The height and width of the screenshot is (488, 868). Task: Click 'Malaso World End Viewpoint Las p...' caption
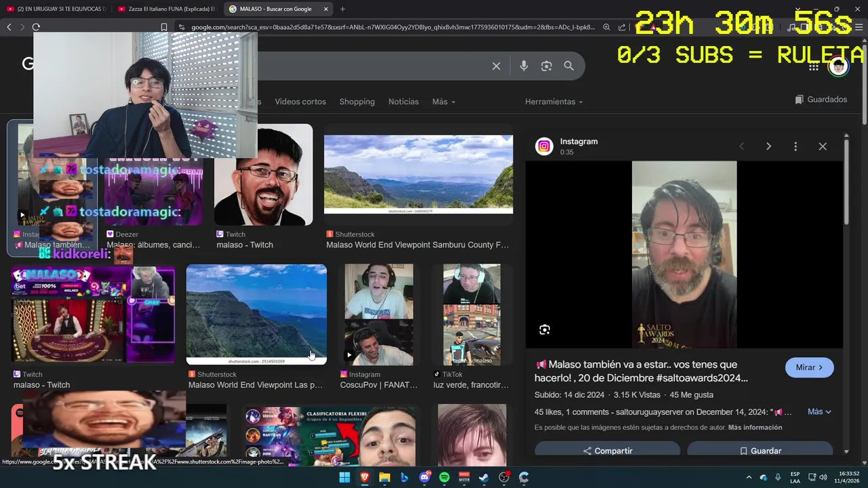coord(256,385)
